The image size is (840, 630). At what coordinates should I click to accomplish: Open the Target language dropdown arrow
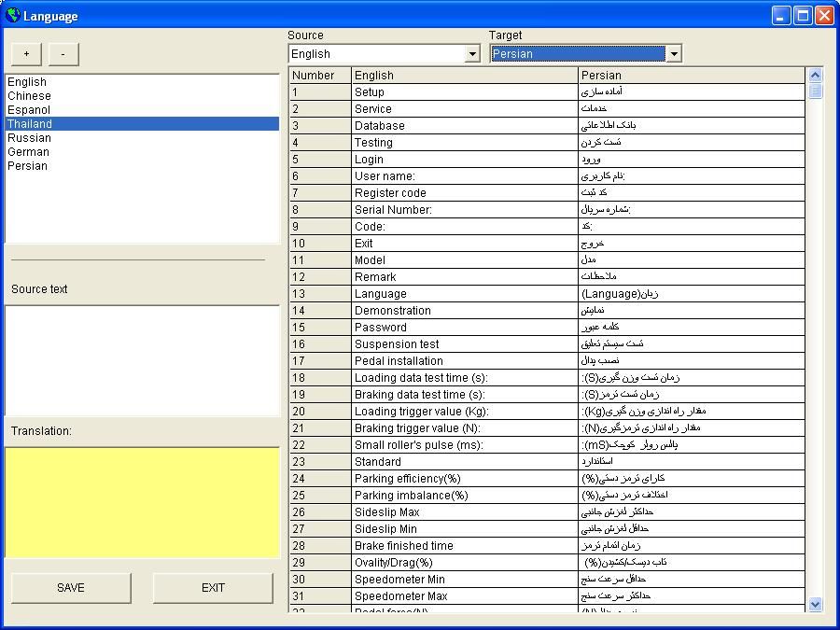[x=673, y=54]
